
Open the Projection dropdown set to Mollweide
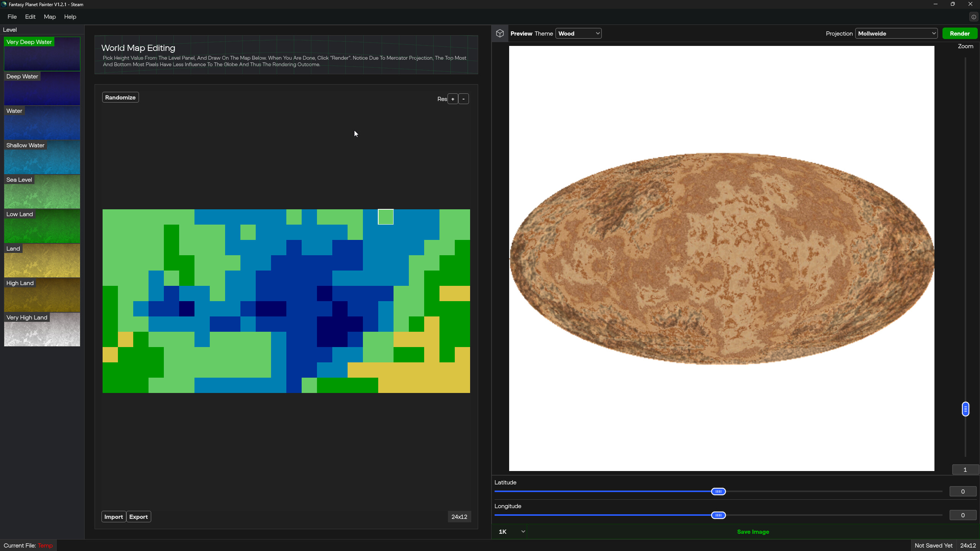point(896,33)
